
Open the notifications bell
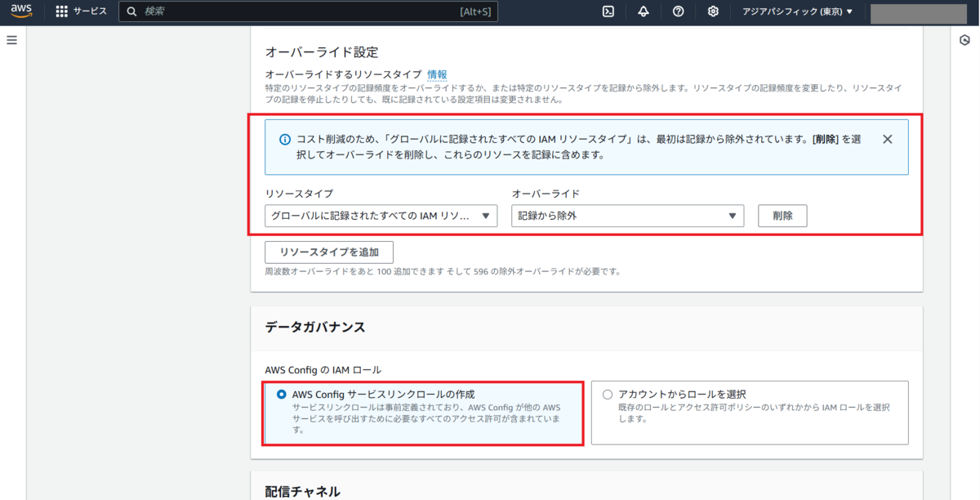[644, 11]
